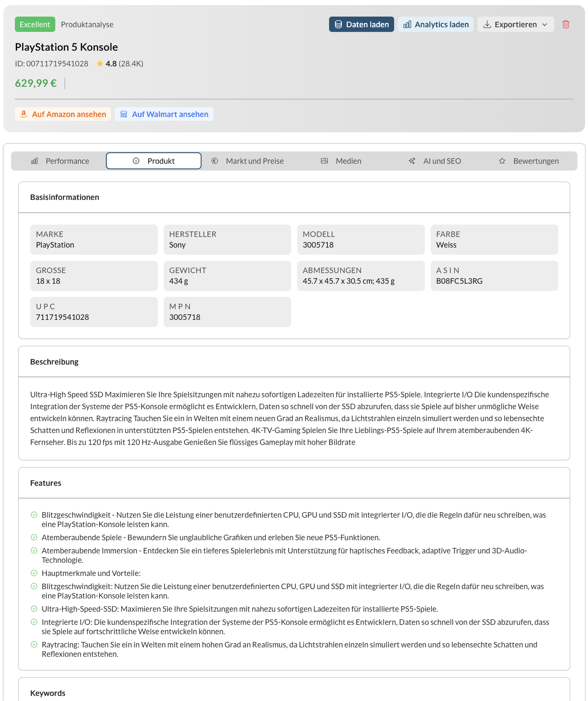The width and height of the screenshot is (588, 701).
Task: Click the image icon on Medien tab
Action: tap(324, 161)
